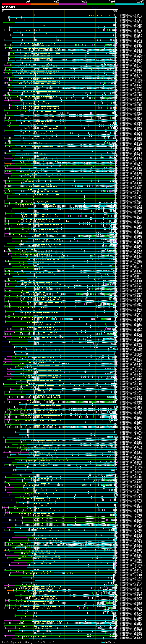This screenshot has height=644, width=146.
Task: Open hit UniRef100_A6SCH6
Action: [x=131, y=630]
